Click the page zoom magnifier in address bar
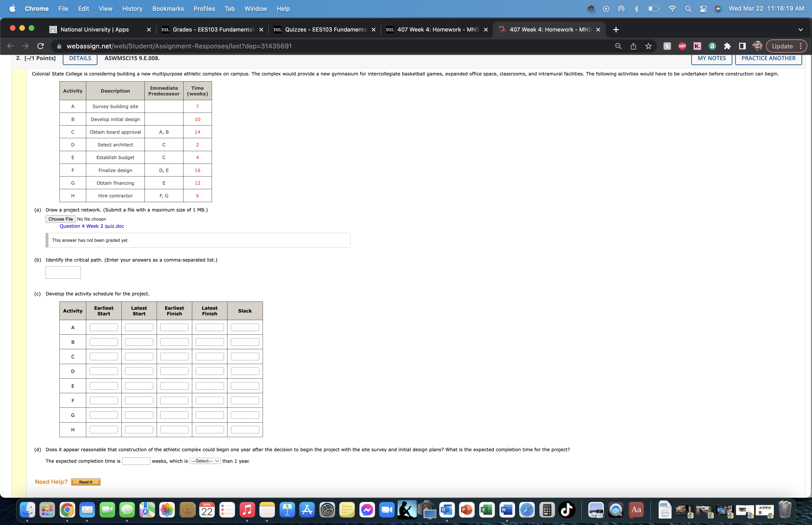The width and height of the screenshot is (812, 525). (x=618, y=46)
